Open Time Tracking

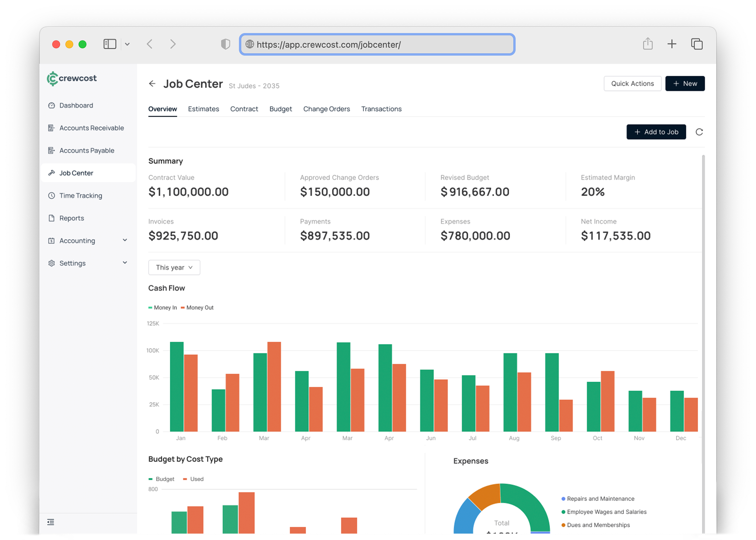(88, 196)
